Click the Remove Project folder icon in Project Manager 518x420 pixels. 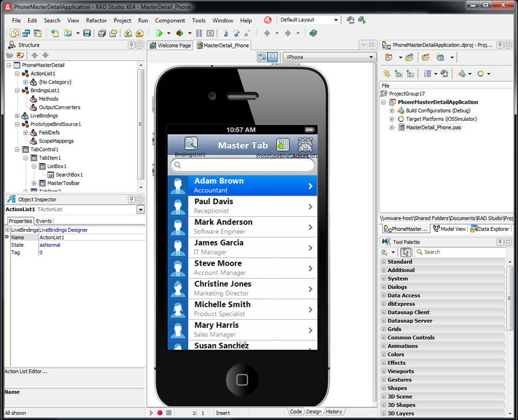425,58
